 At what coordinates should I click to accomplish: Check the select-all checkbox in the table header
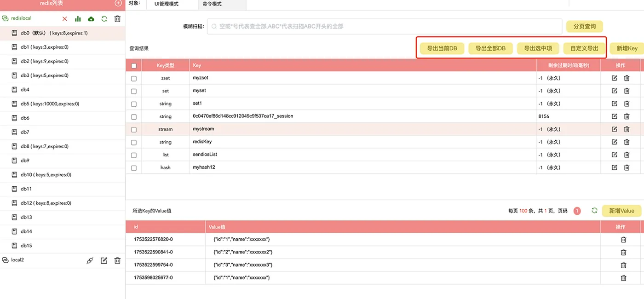134,66
